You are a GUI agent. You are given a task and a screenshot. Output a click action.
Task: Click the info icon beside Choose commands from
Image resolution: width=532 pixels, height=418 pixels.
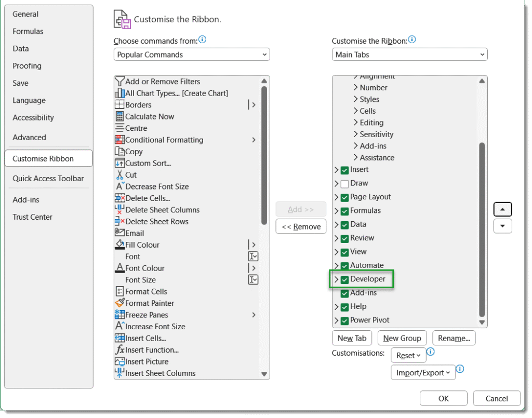coord(202,39)
